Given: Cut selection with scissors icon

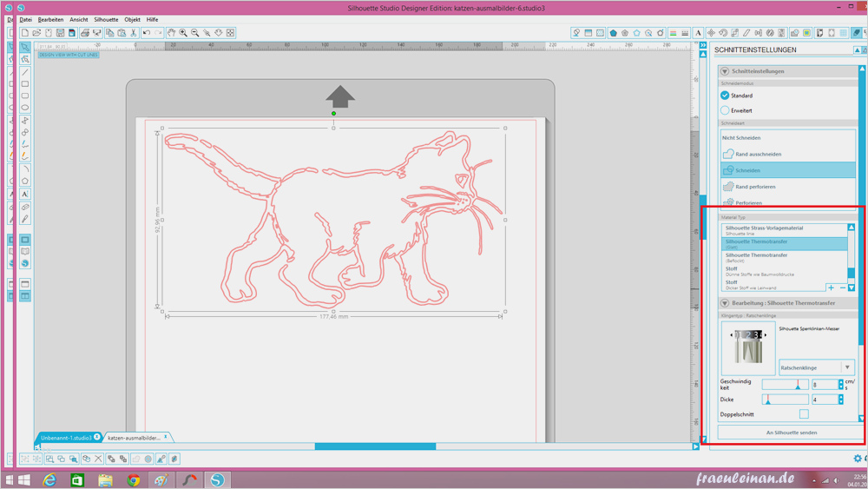Looking at the screenshot, I should (x=134, y=33).
